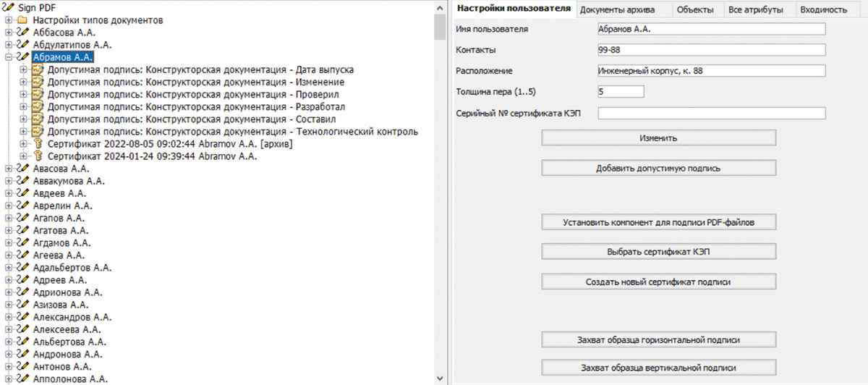This screenshot has width=868, height=385.
Task: Expand the Авдеев А.А. user node
Action: click(x=9, y=193)
